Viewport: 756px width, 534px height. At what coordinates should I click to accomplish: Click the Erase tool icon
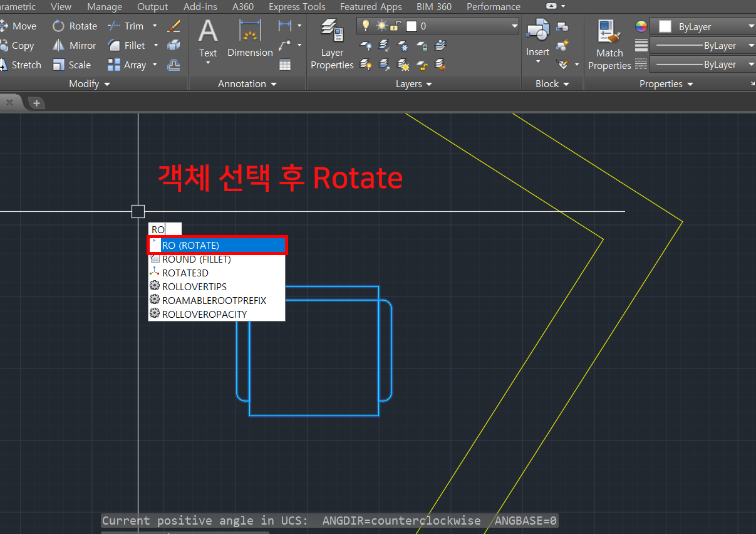pos(173,26)
